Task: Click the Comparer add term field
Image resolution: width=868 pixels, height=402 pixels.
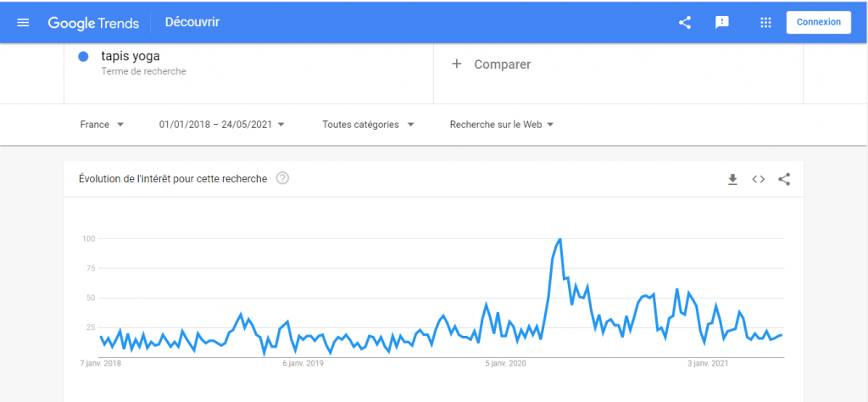Action: tap(503, 64)
